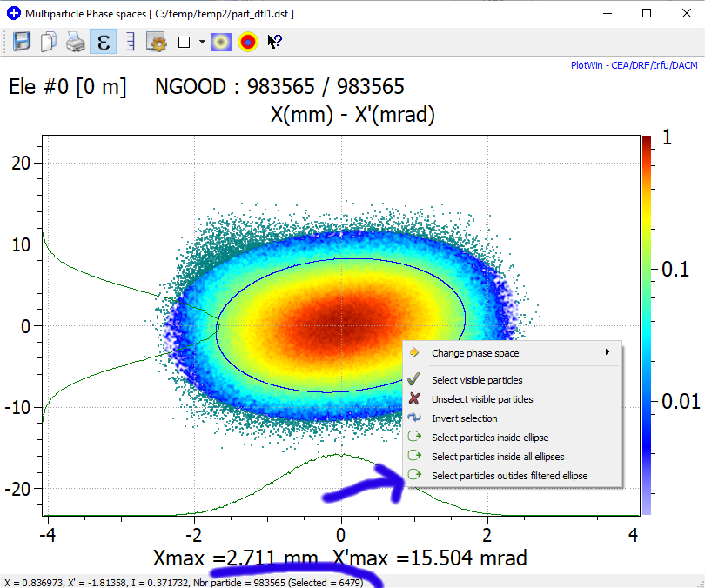Choose Select visible particles from menu
705x588 pixels.
tap(477, 380)
